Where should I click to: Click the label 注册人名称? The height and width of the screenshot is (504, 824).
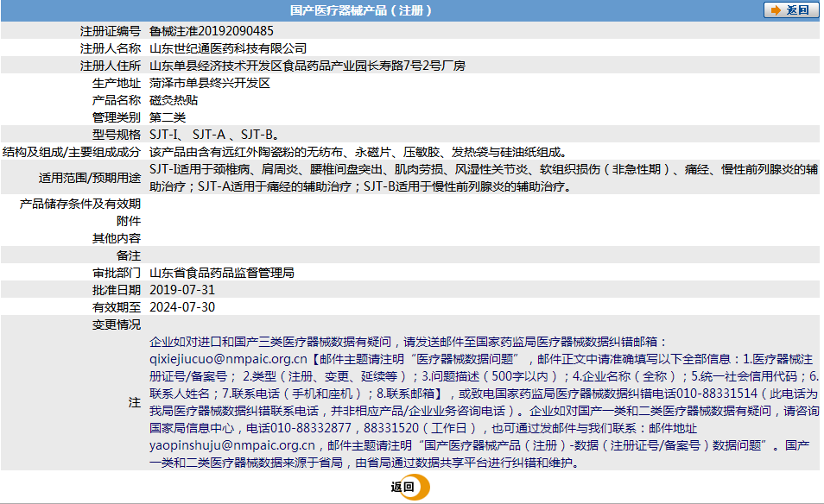click(111, 48)
